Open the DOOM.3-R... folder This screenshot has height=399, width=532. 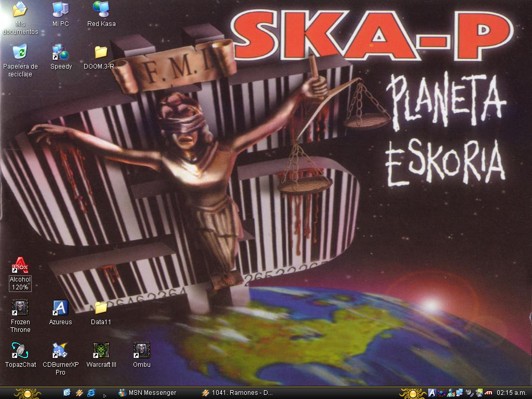(101, 52)
